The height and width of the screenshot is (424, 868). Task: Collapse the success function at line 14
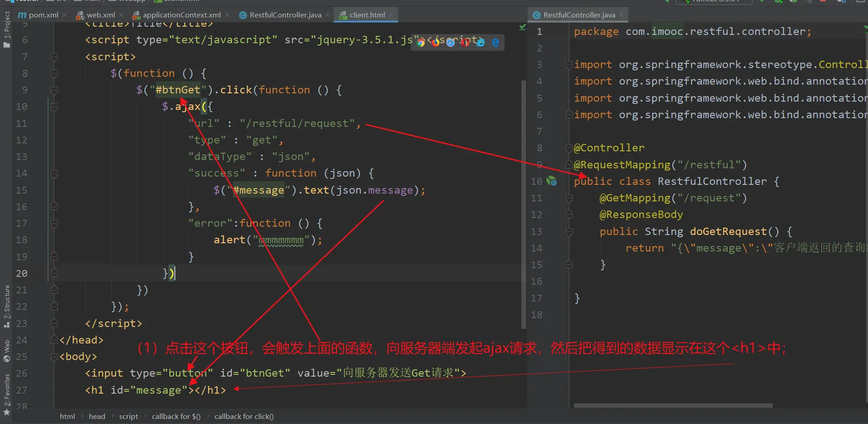54,173
